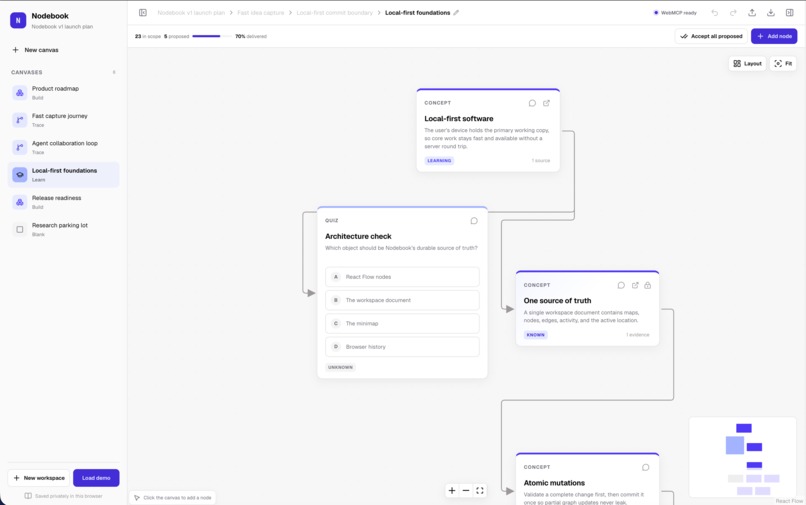
Task: Select the Atomic mutations card title
Action: [554, 483]
